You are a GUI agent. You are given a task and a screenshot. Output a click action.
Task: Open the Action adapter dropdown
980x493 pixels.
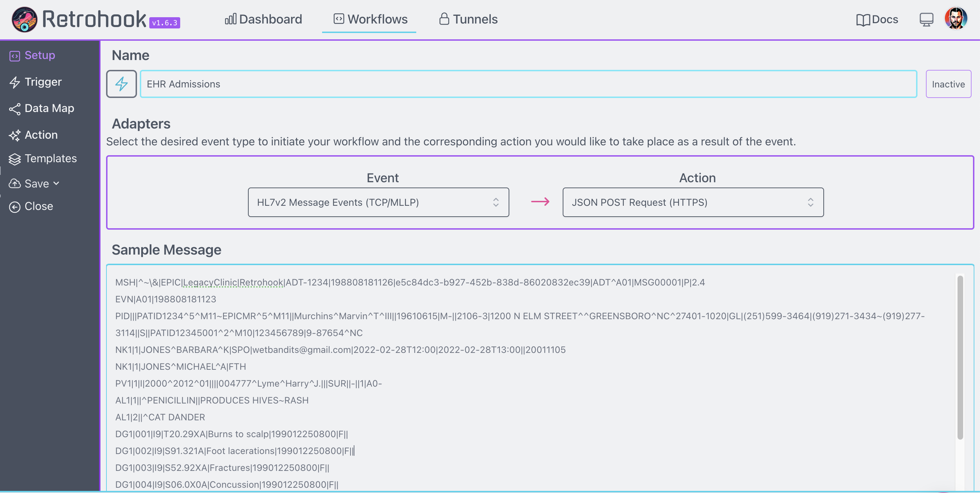click(x=693, y=202)
